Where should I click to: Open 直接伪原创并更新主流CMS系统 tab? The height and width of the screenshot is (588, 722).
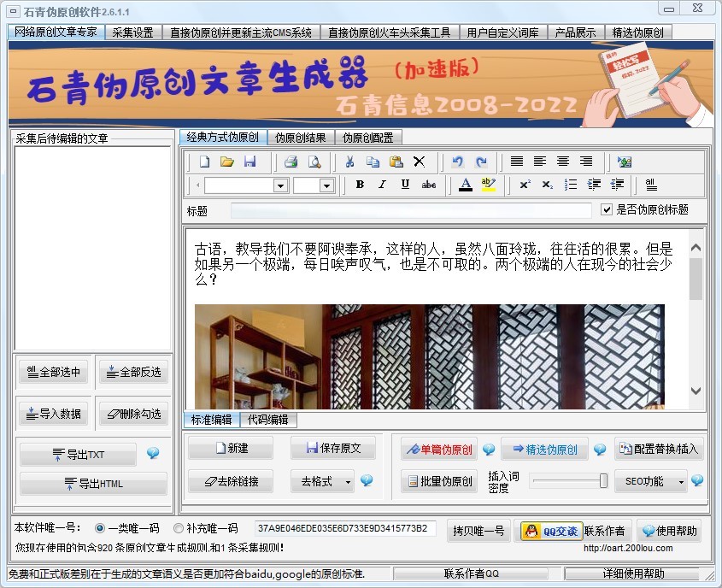point(241,32)
